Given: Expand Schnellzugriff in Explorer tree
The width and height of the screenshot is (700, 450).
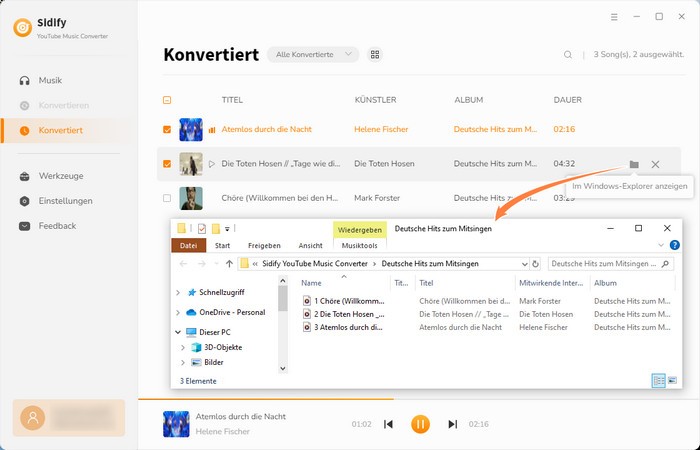Looking at the screenshot, I should tap(178, 292).
